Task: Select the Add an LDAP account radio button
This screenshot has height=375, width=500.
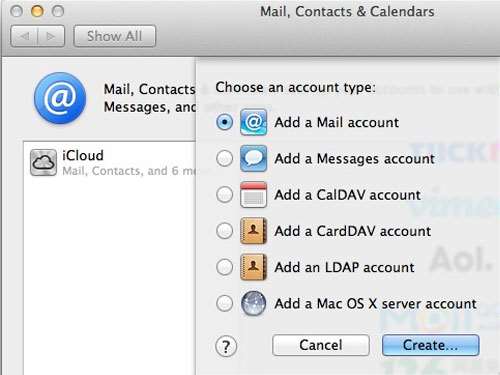Action: pyautogui.click(x=225, y=267)
